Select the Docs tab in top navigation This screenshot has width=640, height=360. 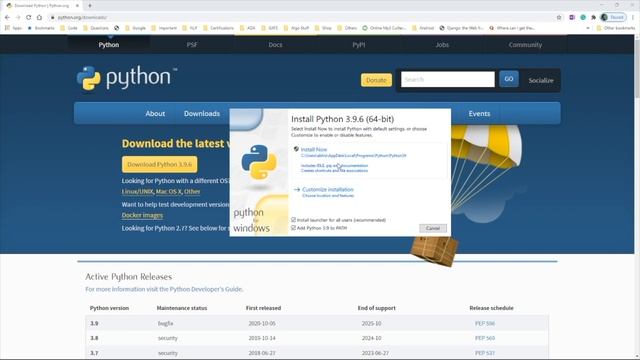[x=275, y=44]
